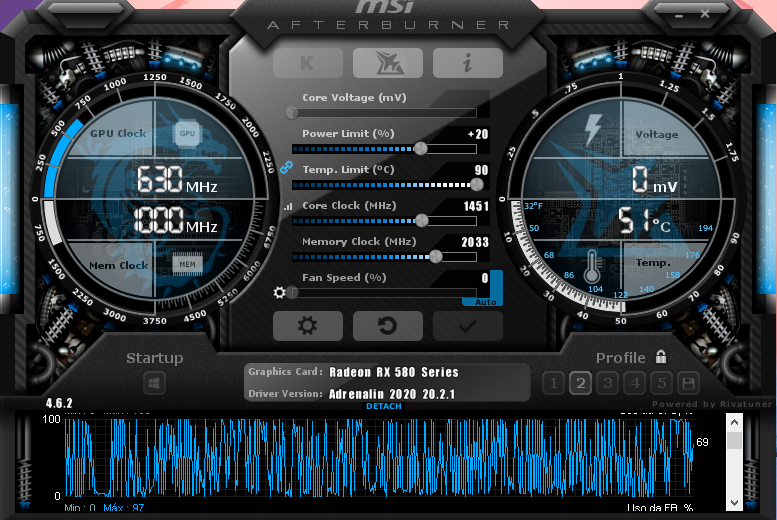The width and height of the screenshot is (777, 520).
Task: Toggle the Startup Windows icon
Action: [154, 383]
